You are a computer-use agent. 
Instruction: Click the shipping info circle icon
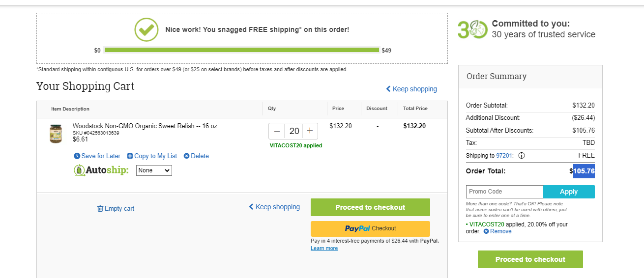522,156
